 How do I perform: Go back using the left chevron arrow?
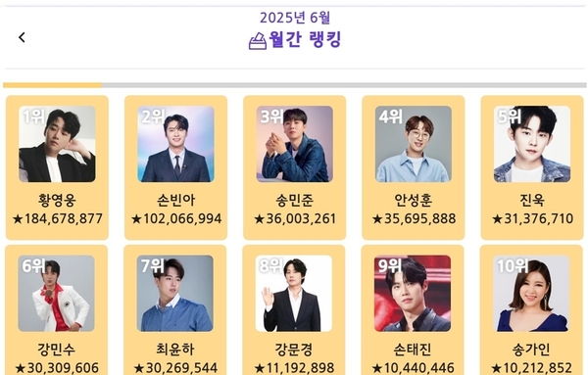(x=22, y=37)
